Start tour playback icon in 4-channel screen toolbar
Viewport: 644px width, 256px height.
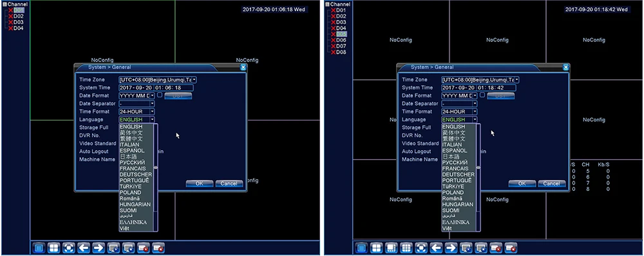113,248
